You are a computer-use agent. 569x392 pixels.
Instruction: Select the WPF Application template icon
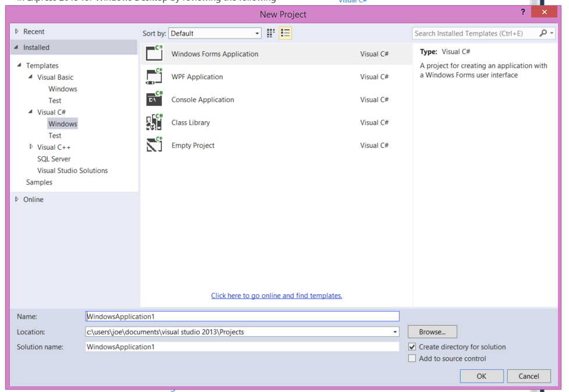(x=154, y=76)
